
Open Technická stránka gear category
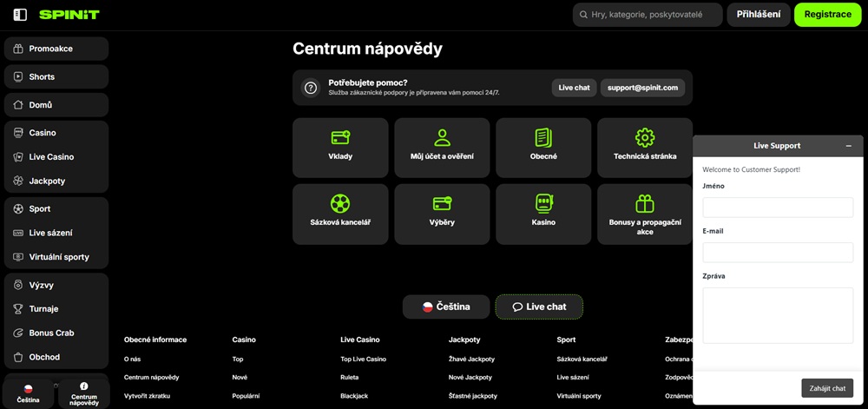tap(644, 148)
